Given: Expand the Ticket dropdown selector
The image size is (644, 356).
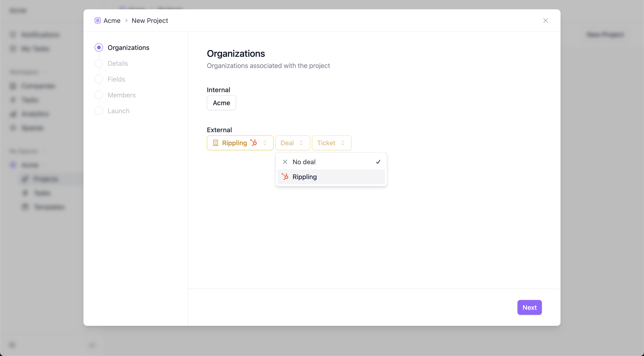Looking at the screenshot, I should pos(331,143).
